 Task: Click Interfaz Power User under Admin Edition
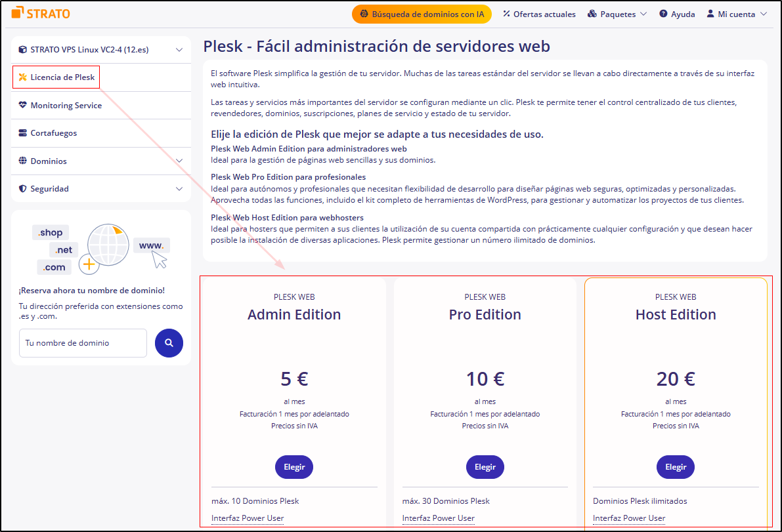point(248,518)
